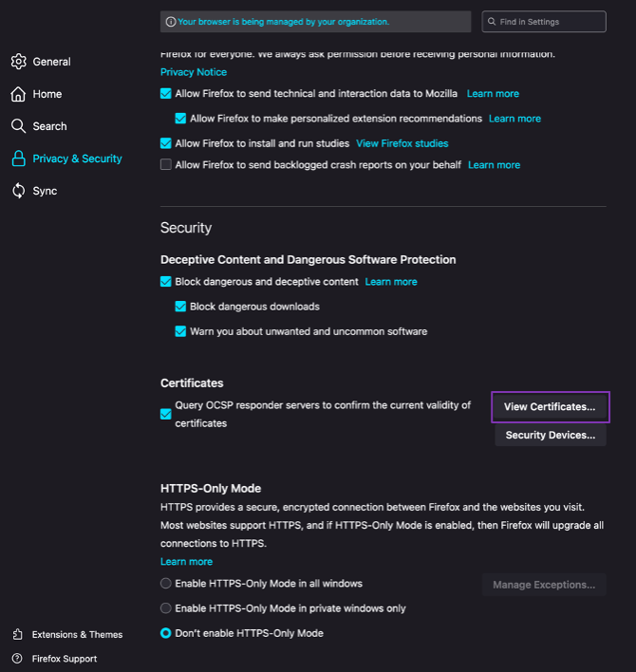Click the Home house icon
The height and width of the screenshot is (672, 636).
click(18, 94)
